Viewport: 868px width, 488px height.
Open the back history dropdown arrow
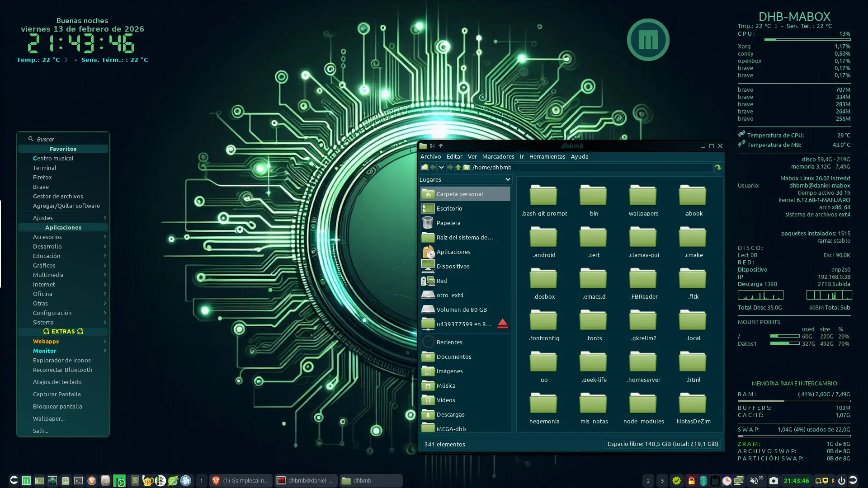tap(441, 167)
